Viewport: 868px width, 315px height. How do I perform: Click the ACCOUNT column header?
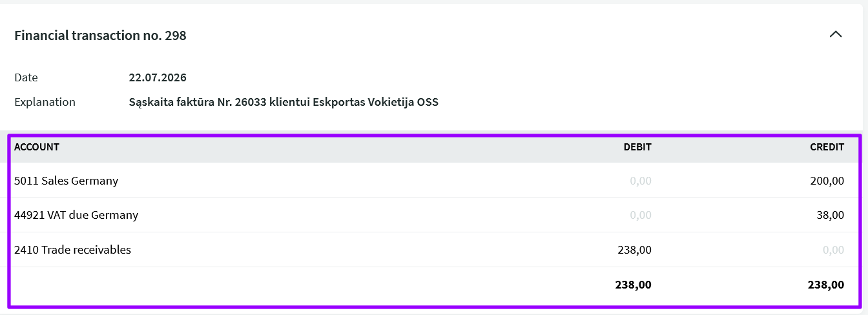click(37, 147)
